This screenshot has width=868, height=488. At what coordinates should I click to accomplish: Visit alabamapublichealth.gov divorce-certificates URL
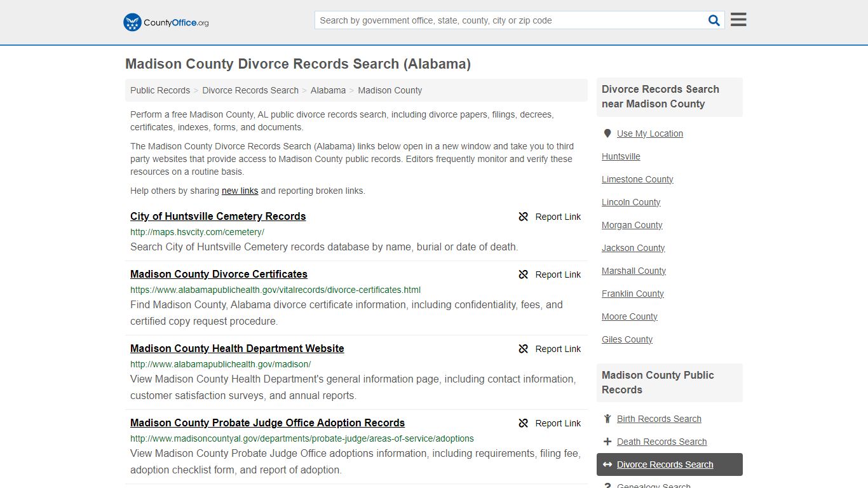(275, 290)
